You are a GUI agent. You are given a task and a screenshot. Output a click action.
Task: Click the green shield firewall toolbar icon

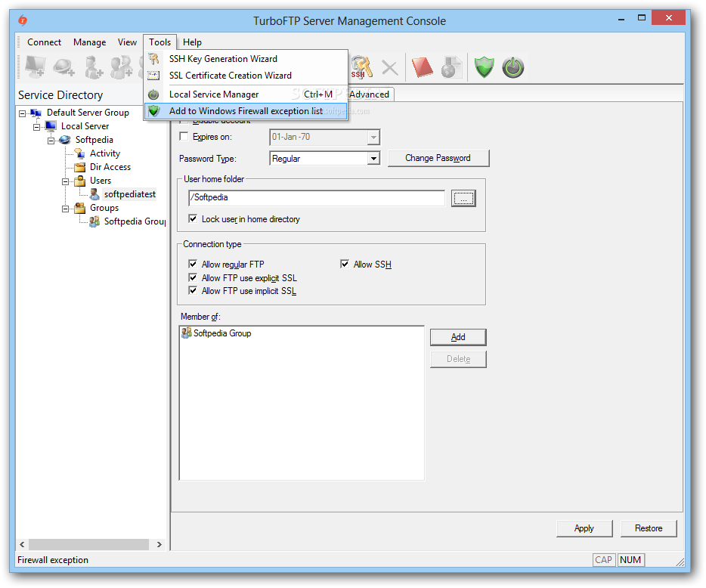click(484, 67)
